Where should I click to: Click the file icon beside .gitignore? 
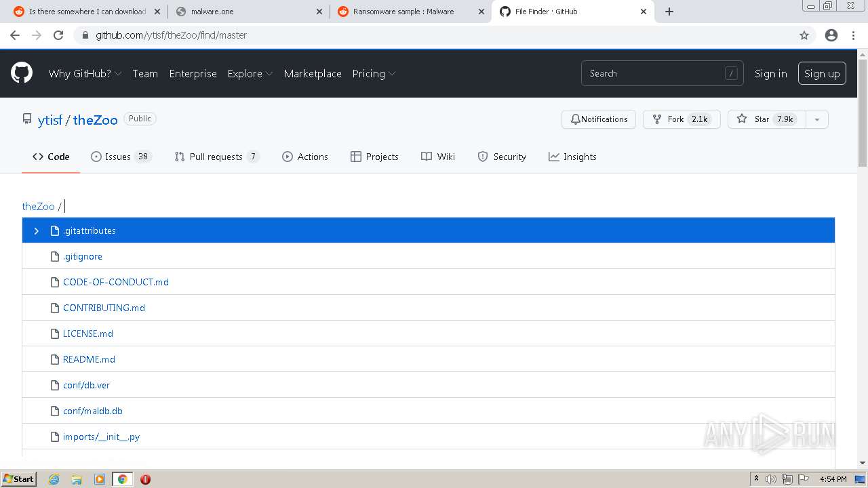55,256
